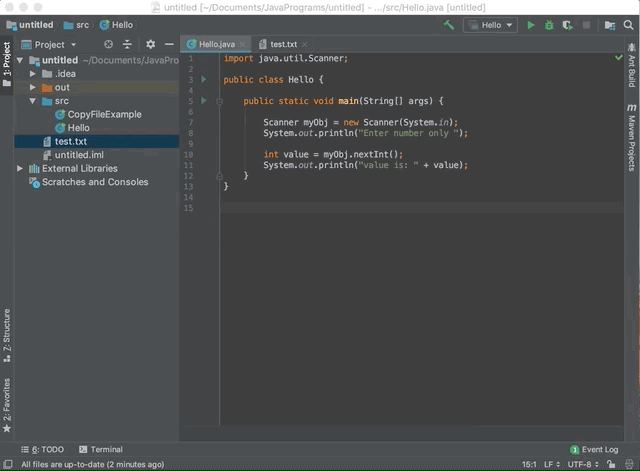Click the Hello breadcrumb in navigation bar

click(117, 25)
